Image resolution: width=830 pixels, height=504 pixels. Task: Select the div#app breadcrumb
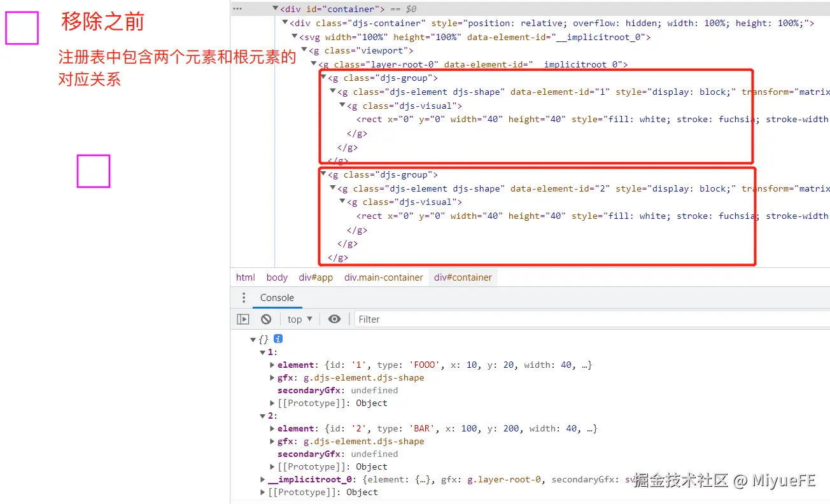click(x=316, y=277)
